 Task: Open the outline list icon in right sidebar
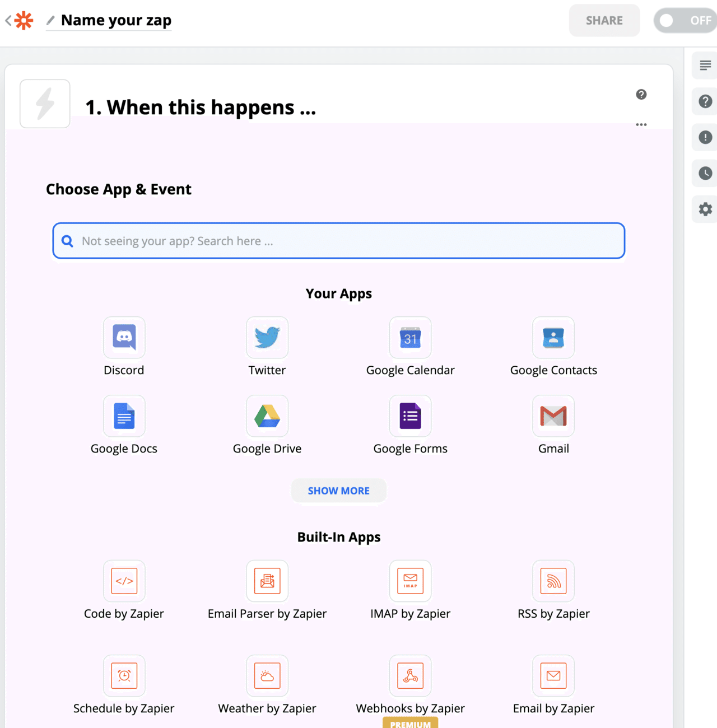pos(705,66)
